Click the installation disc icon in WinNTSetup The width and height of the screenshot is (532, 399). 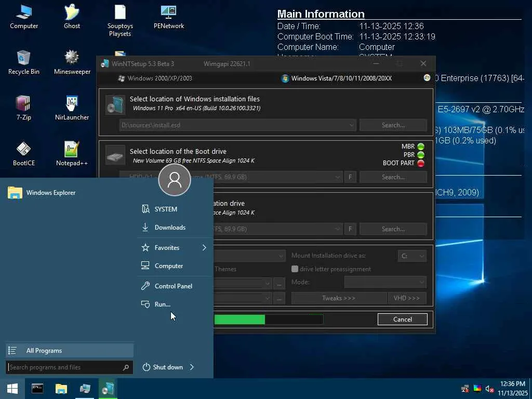115,104
